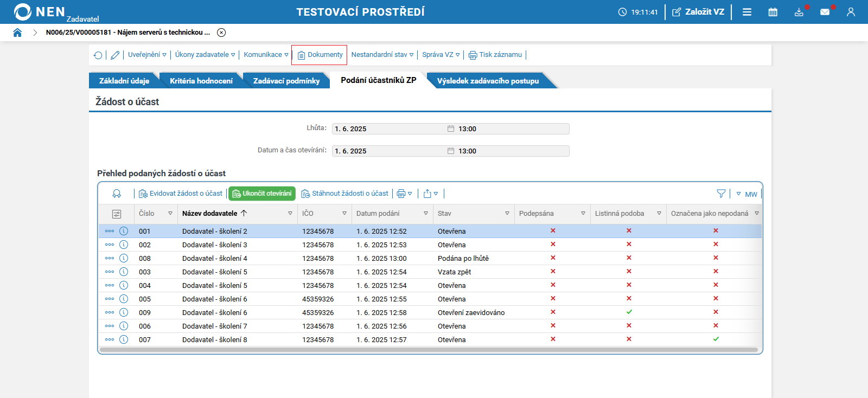Select row Dodavatel - školení 8
Viewport: 868px width, 398px height.
tap(430, 339)
